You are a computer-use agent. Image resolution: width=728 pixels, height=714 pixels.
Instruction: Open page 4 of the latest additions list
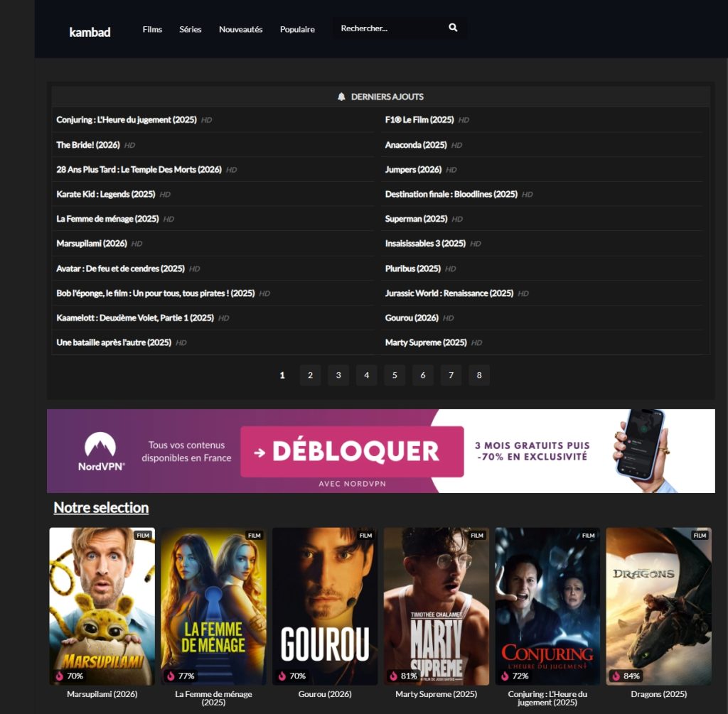click(x=366, y=374)
